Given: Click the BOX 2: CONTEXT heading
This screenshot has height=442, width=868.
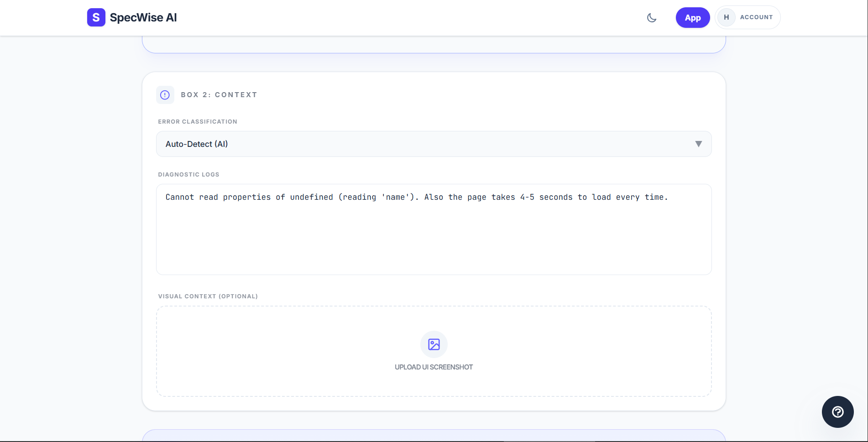Looking at the screenshot, I should [219, 95].
